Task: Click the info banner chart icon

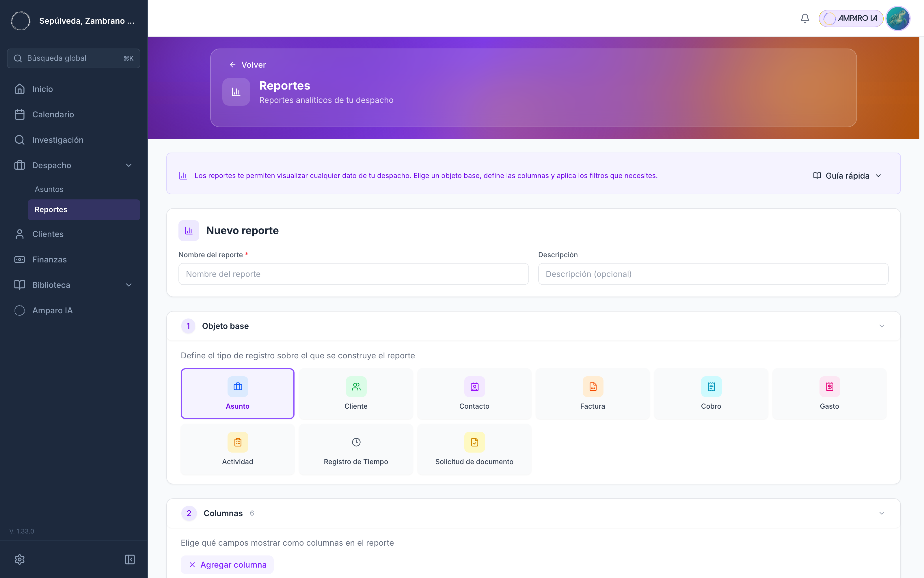Action: pos(183,175)
